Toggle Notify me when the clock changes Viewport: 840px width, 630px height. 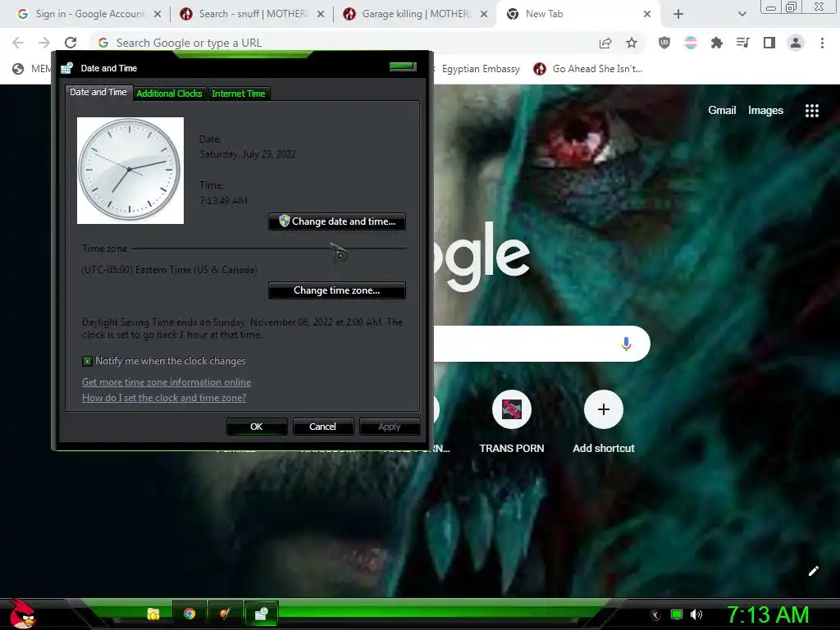(87, 361)
